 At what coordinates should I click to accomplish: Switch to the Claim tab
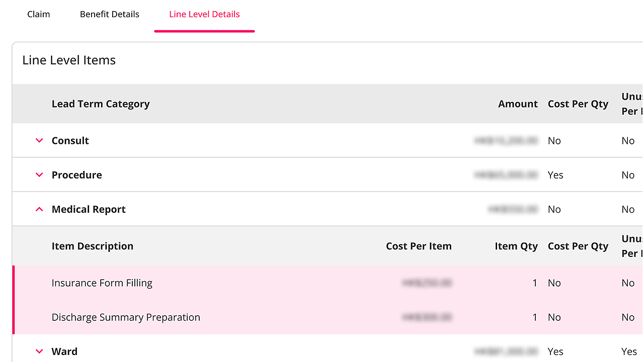click(x=39, y=14)
